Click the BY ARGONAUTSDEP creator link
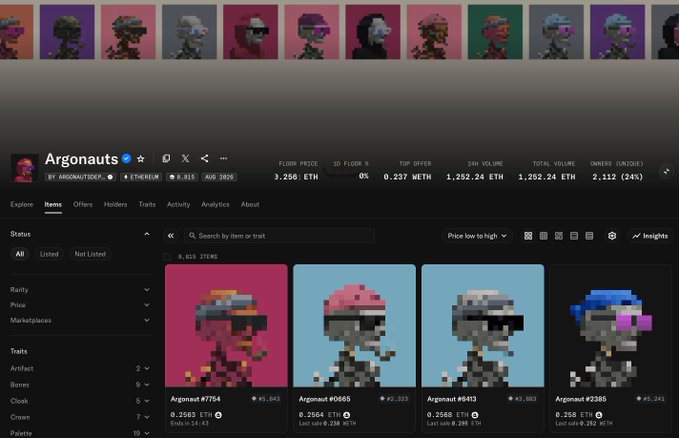Viewport: 679px width, 438px height. (80, 177)
